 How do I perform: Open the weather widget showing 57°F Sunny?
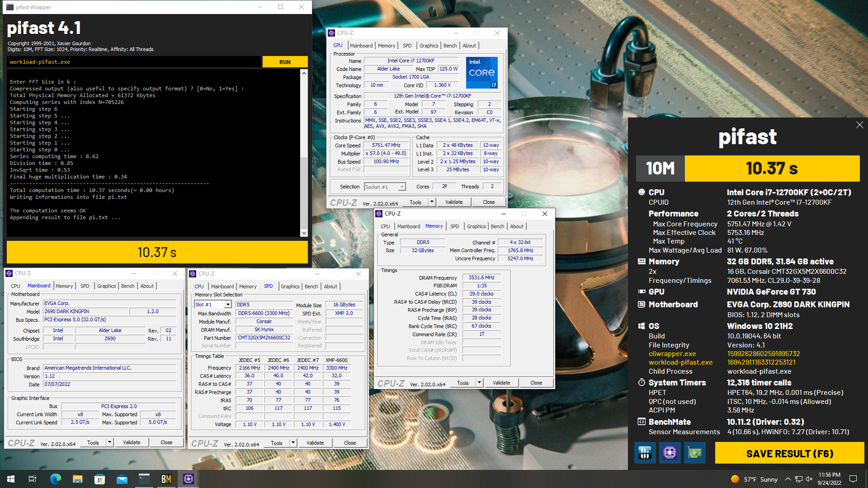pos(754,479)
